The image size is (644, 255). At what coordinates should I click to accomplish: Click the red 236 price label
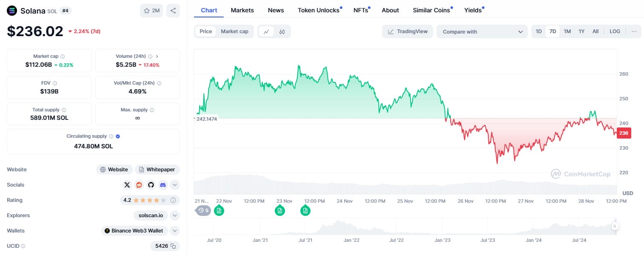click(x=624, y=133)
